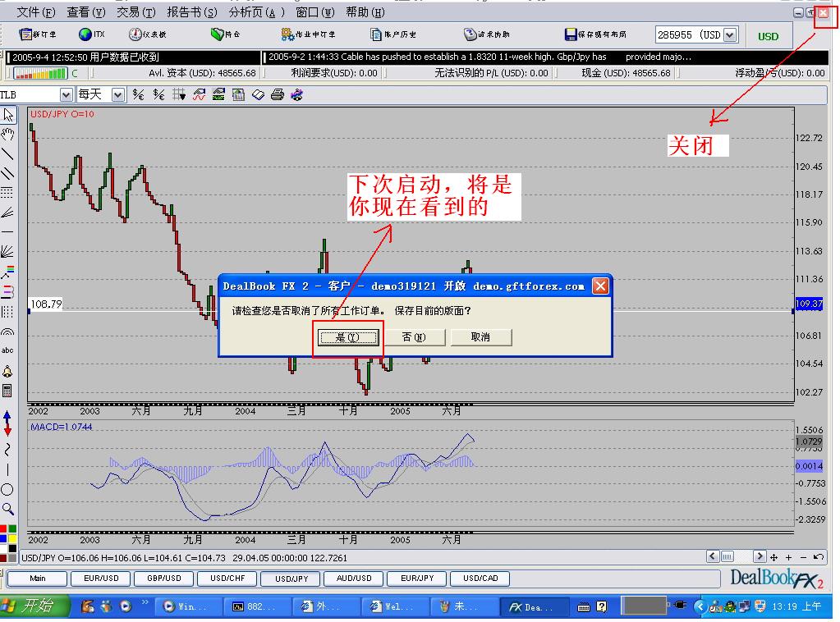This screenshot has height=622, width=840.
Task: Click the printer icon in chart toolbar
Action: coord(277,94)
